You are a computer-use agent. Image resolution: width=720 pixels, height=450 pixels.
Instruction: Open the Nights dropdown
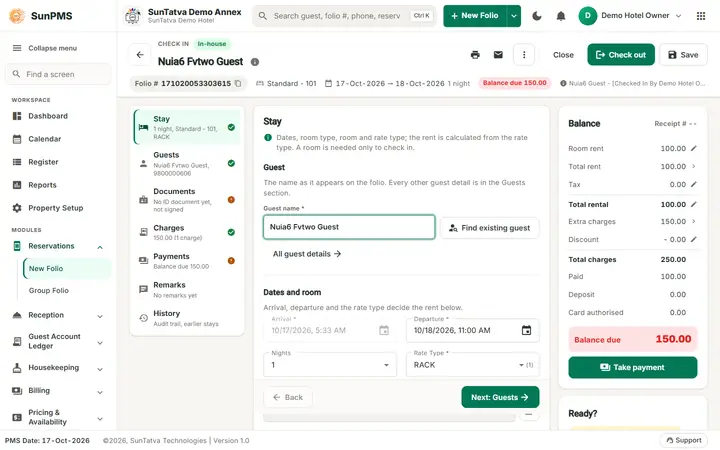330,365
